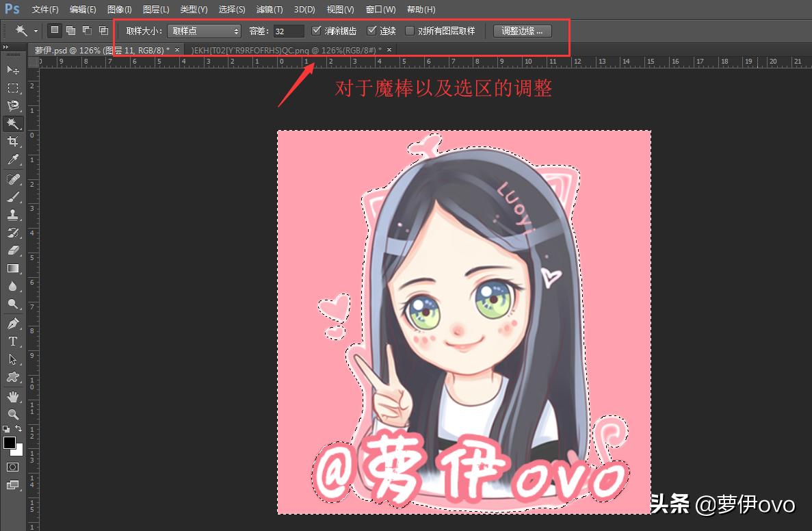
Task: Pick the Eyedropper tool
Action: click(x=12, y=159)
